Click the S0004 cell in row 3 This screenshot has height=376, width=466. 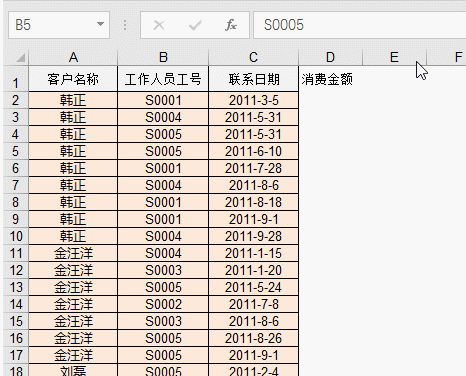pyautogui.click(x=163, y=117)
